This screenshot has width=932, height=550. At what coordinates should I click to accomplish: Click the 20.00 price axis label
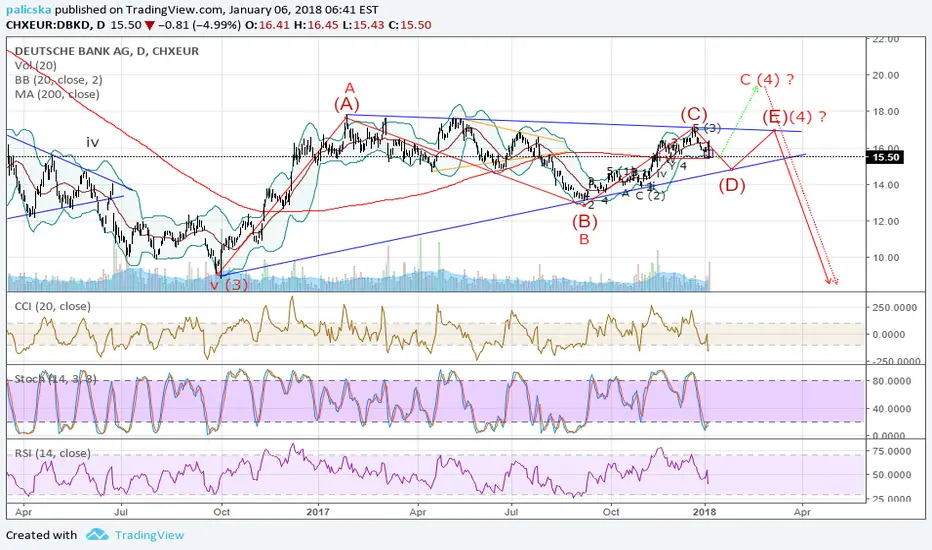pos(886,75)
